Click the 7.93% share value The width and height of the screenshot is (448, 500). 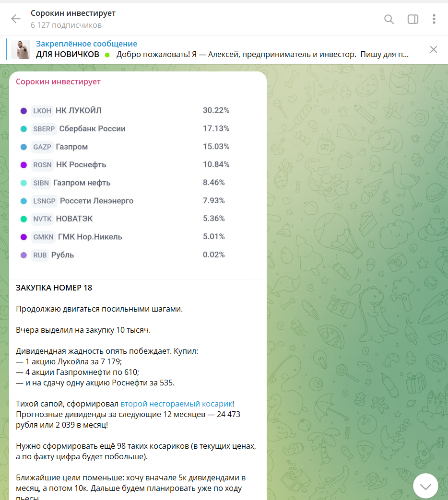tap(214, 200)
